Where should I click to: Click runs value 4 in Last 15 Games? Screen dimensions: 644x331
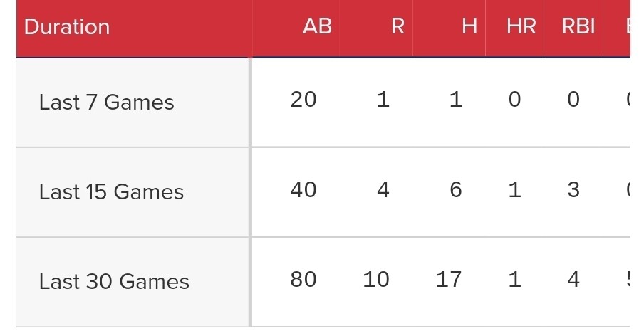[383, 189]
